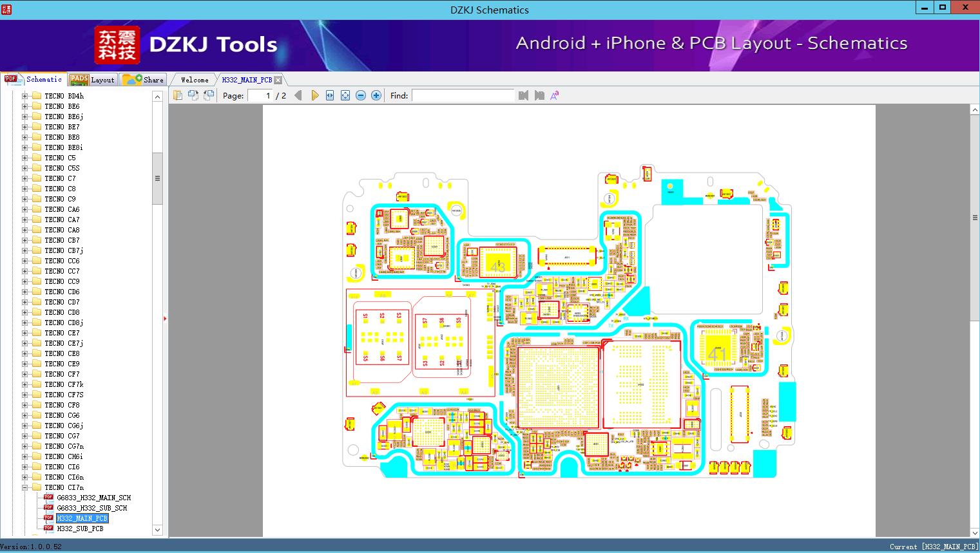Click the Find text input field

pos(463,95)
